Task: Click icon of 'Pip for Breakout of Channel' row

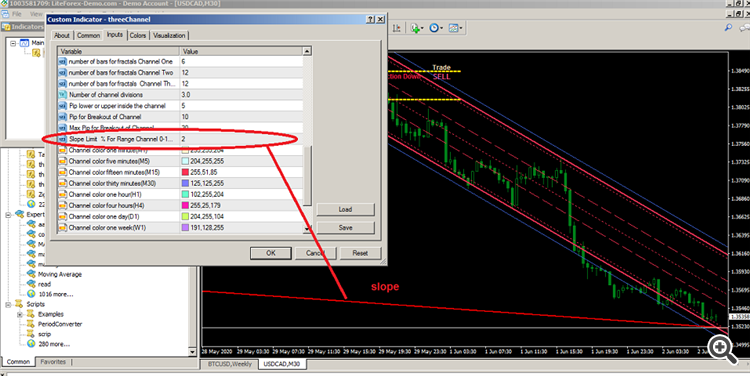Action: (x=62, y=117)
